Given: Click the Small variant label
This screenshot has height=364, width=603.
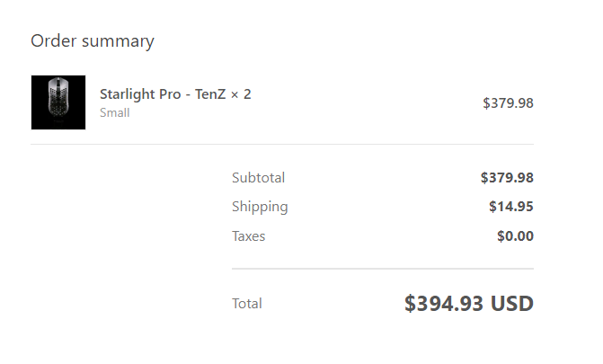Looking at the screenshot, I should coord(115,112).
